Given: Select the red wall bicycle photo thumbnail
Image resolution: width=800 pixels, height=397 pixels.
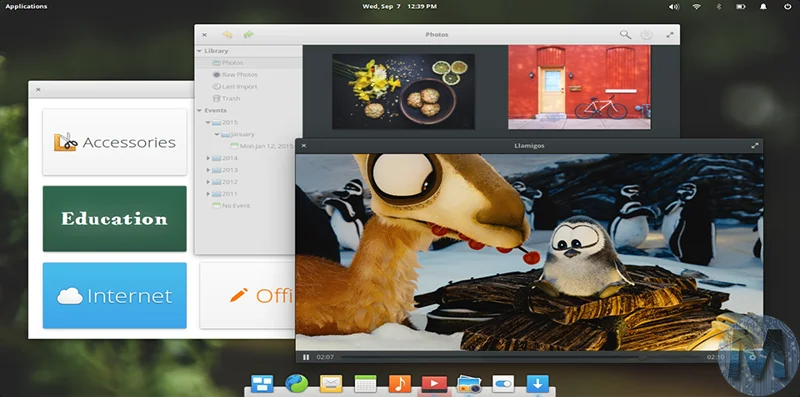Looking at the screenshot, I should pyautogui.click(x=579, y=87).
